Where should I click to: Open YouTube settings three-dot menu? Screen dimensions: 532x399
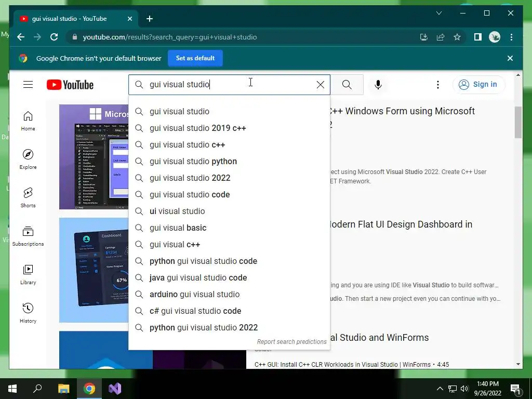click(437, 85)
